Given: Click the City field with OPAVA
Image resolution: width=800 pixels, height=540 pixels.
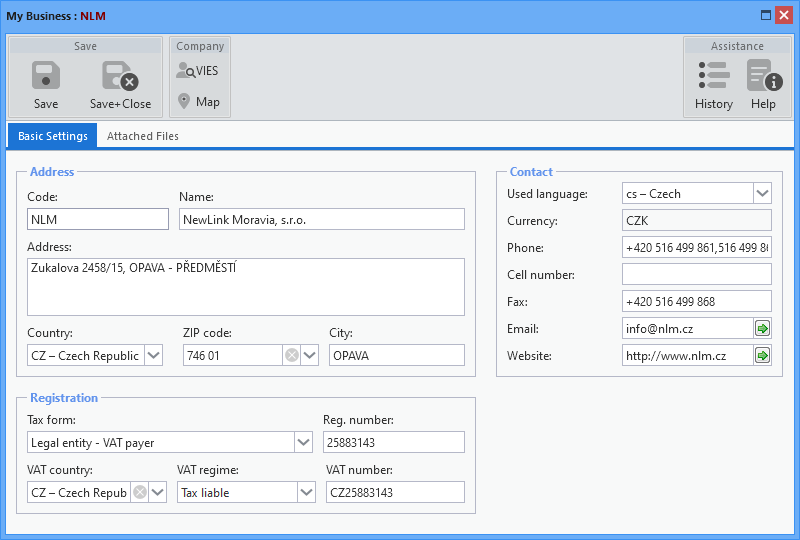Looking at the screenshot, I should coord(397,355).
